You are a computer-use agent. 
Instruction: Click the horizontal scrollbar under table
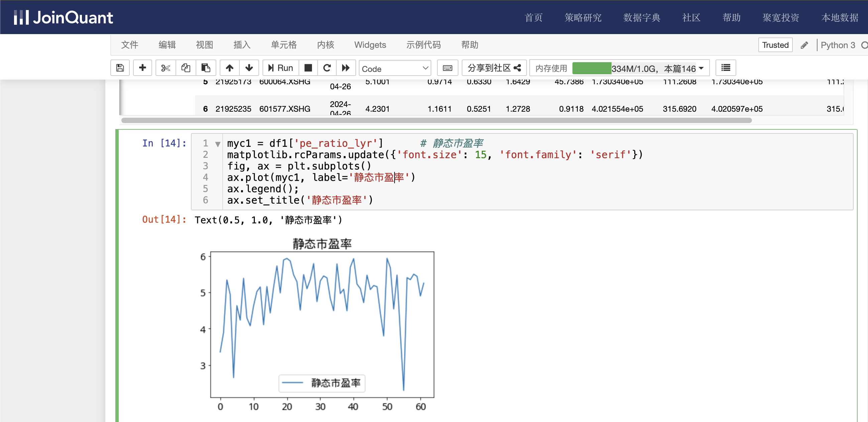click(x=436, y=120)
